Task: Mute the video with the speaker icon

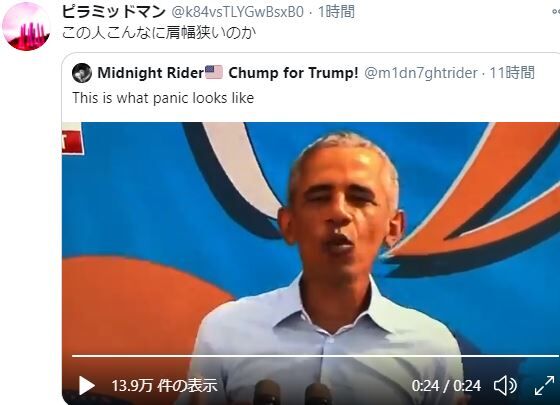Action: tap(505, 386)
